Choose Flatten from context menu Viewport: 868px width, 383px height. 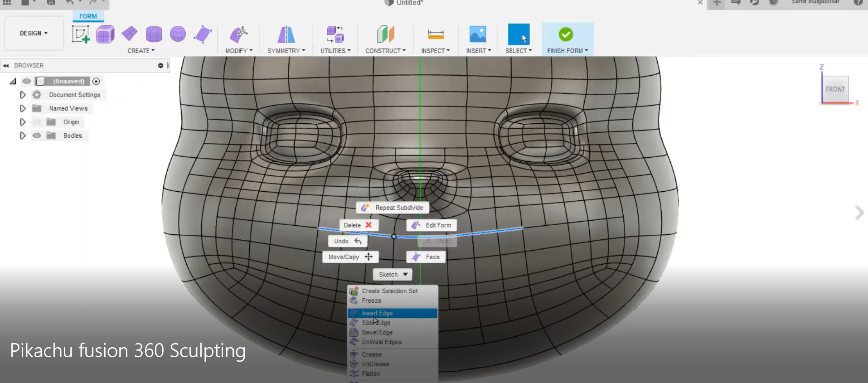pos(392,373)
